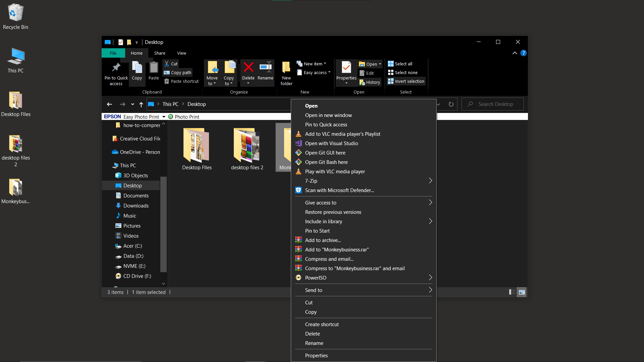Viewport: 644px width, 362px height.
Task: Click the ribbon Copy icon in Clipboard group
Action: click(137, 68)
